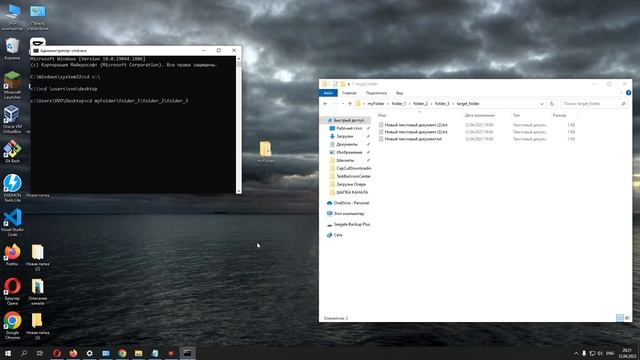Expand address bar history dropdown
Image resolution: width=640 pixels, height=360 pixels.
pyautogui.click(x=542, y=104)
